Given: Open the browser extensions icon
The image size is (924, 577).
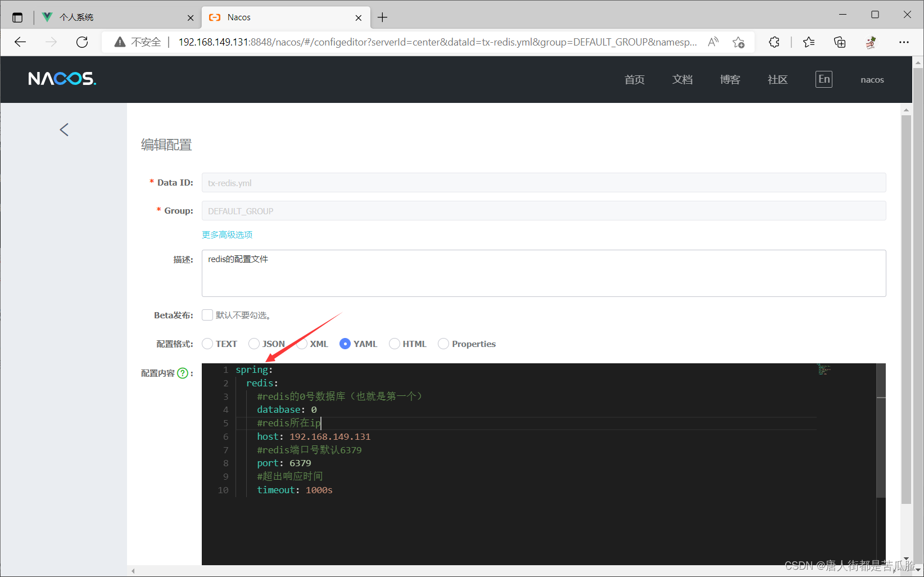Looking at the screenshot, I should click(x=774, y=42).
